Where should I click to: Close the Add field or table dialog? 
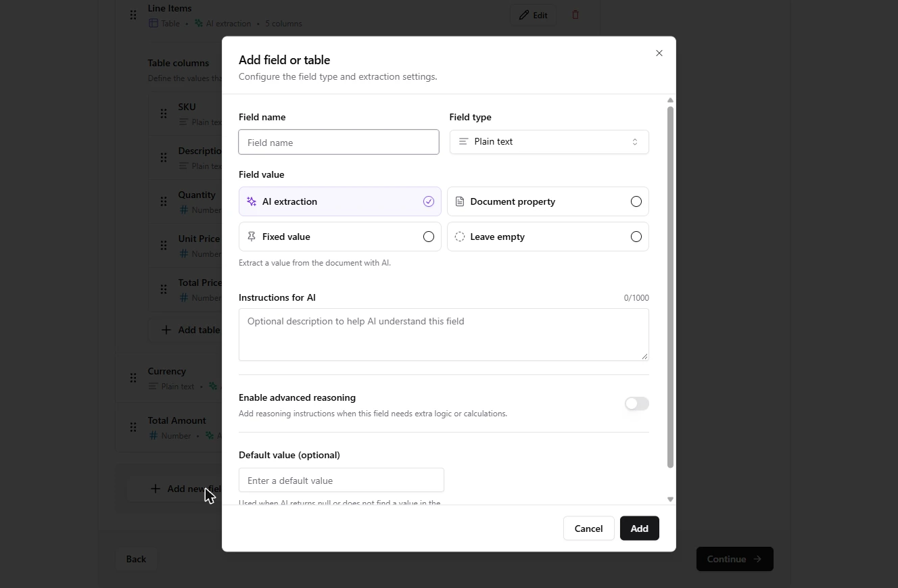659,53
